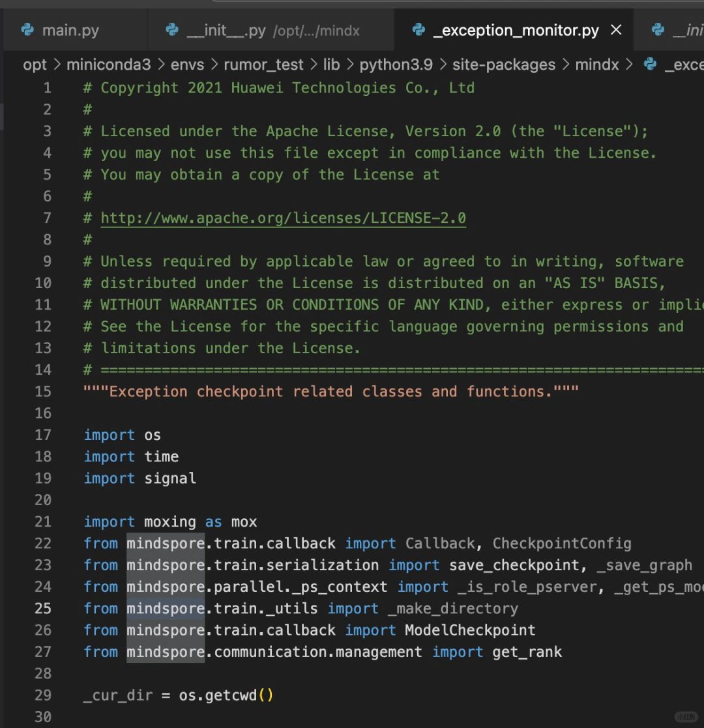This screenshot has height=728, width=704.
Task: Close the _exception_monitor.py tab
Action: (616, 30)
